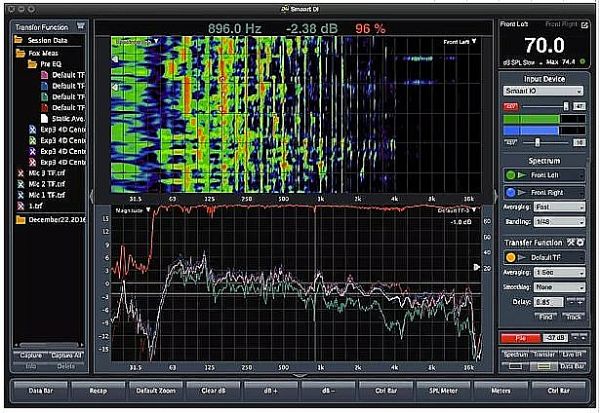The height and width of the screenshot is (413, 600).
Task: Click the blue Exp3 4D Cent trace icon
Action: 33,129
